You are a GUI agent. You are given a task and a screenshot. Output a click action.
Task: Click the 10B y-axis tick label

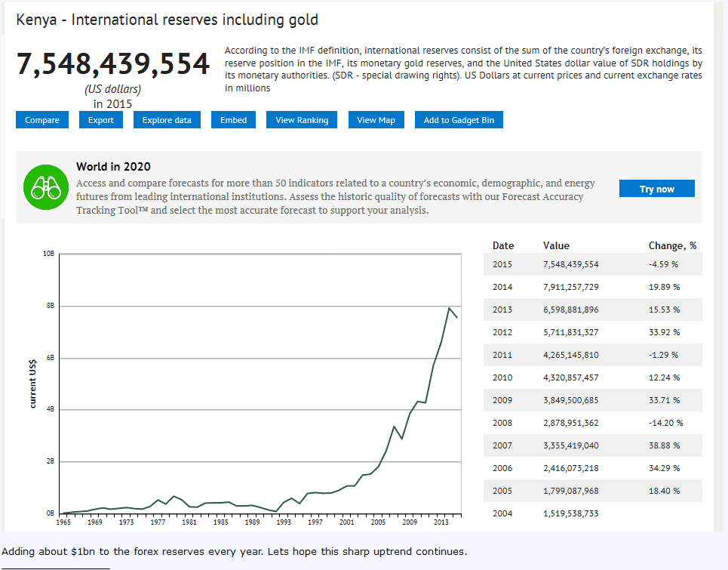[x=49, y=254]
